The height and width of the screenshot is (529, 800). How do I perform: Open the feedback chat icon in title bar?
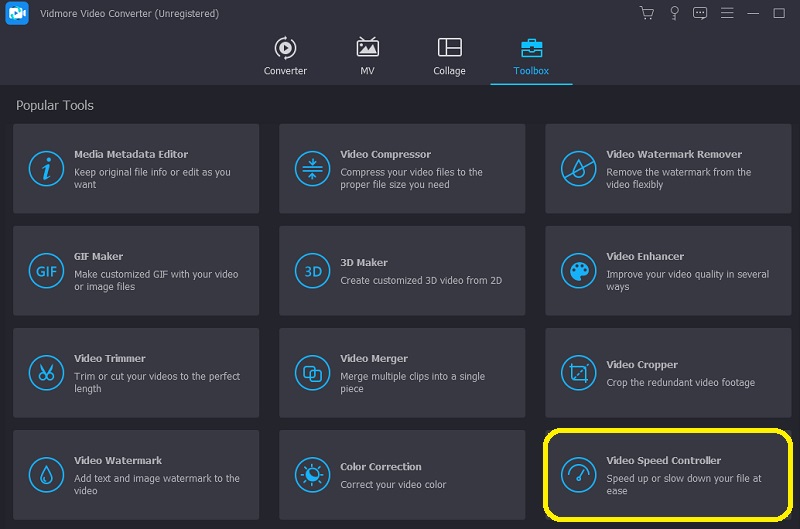(x=700, y=13)
